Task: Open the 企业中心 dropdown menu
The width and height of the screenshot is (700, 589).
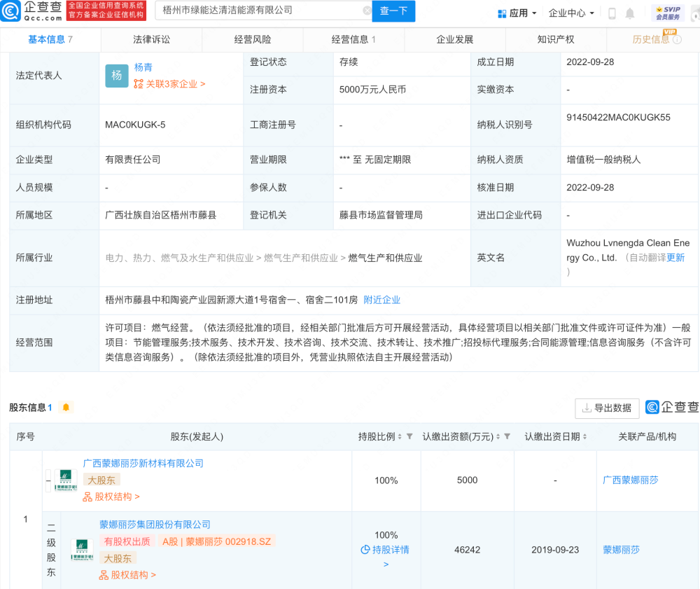Action: coord(571,13)
